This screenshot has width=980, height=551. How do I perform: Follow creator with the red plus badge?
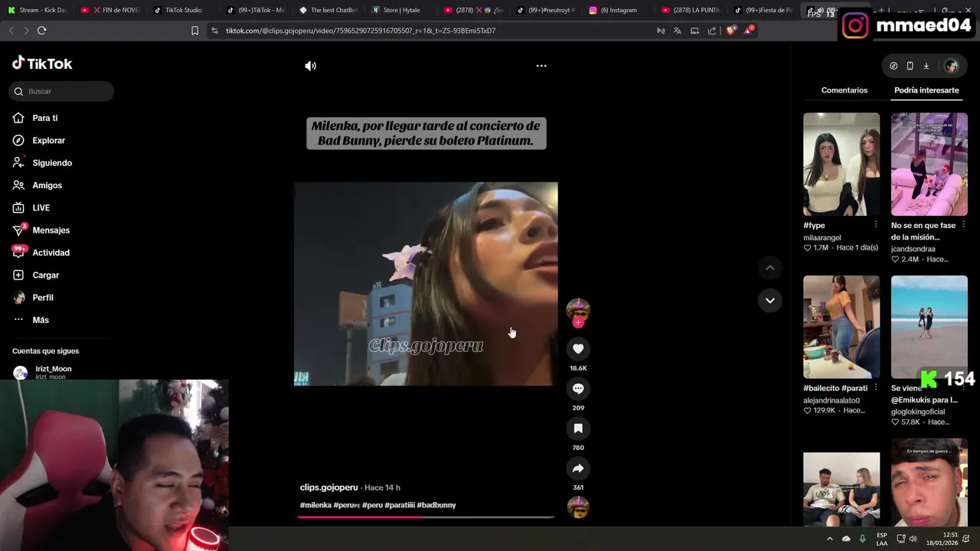tap(578, 323)
